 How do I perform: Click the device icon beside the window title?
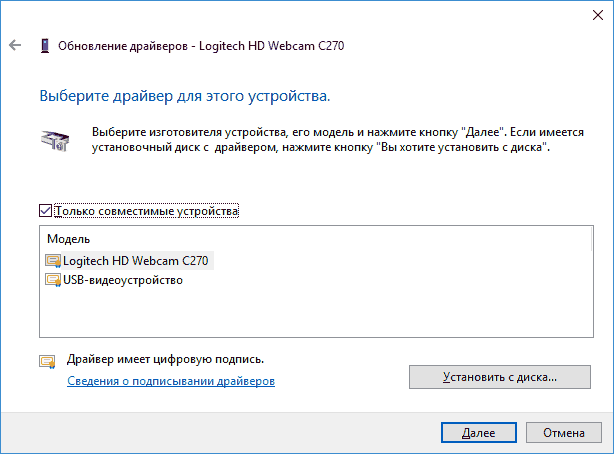[x=44, y=46]
